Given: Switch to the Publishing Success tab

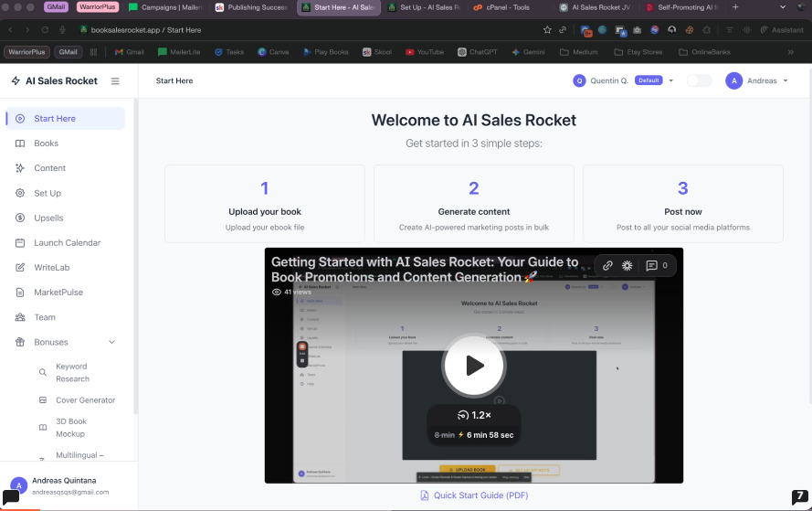Looking at the screenshot, I should coord(252,7).
